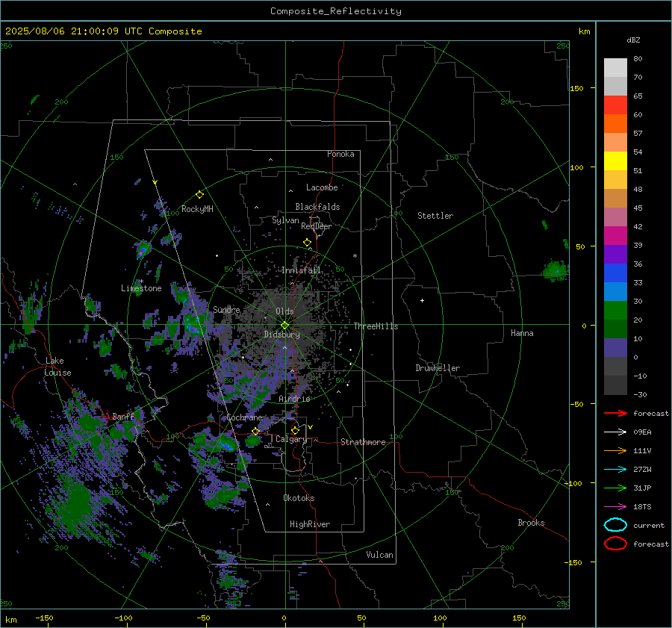Image resolution: width=672 pixels, height=628 pixels.
Task: Click the cyan current ellipse legend icon
Action: click(x=615, y=525)
